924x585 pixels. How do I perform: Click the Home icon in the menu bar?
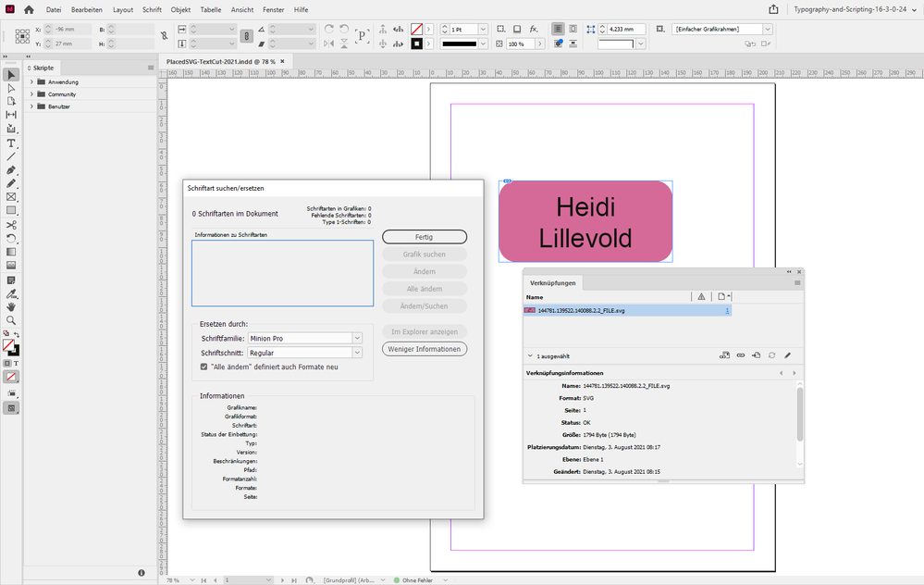29,9
